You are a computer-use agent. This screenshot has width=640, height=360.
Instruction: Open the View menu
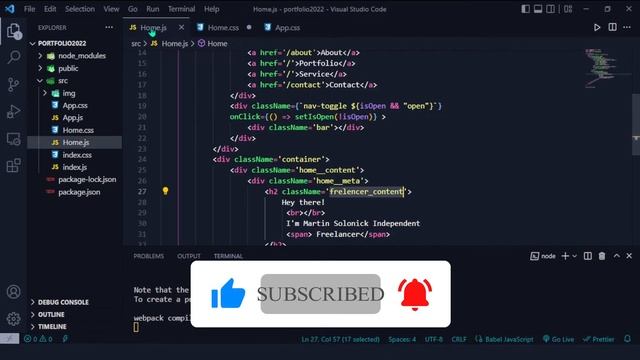point(111,9)
